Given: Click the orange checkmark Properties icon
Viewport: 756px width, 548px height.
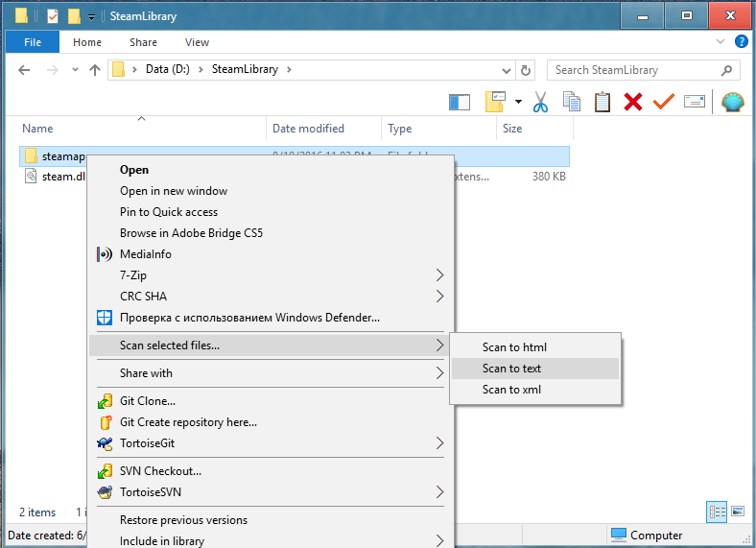Looking at the screenshot, I should 664,102.
